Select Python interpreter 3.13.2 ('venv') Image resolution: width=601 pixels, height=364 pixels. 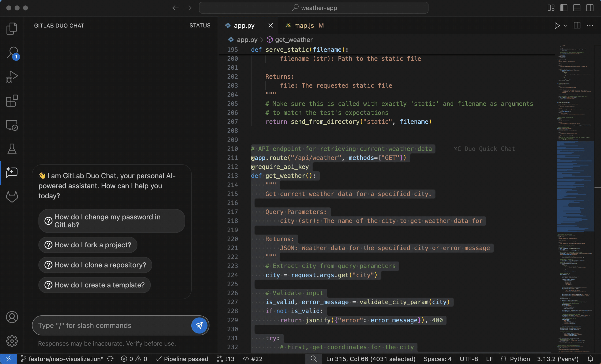[x=558, y=359]
